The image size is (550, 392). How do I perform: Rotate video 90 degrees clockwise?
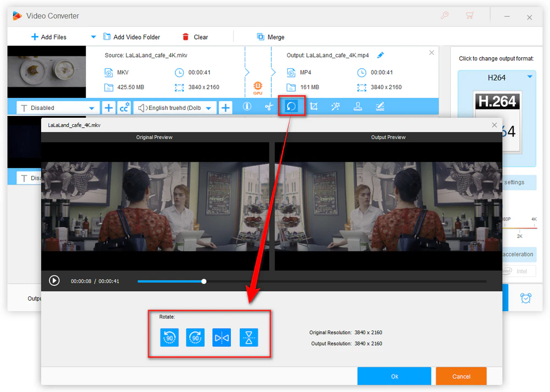point(195,338)
